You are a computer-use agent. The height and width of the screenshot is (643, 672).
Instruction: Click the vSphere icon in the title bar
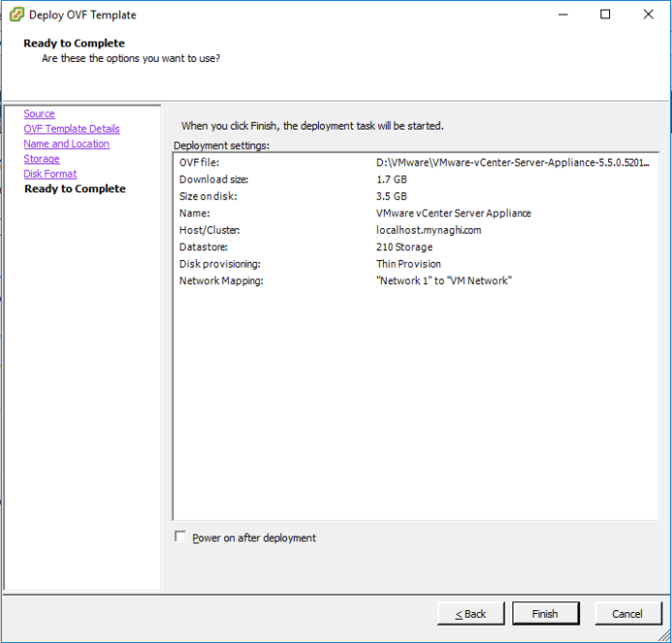15,15
